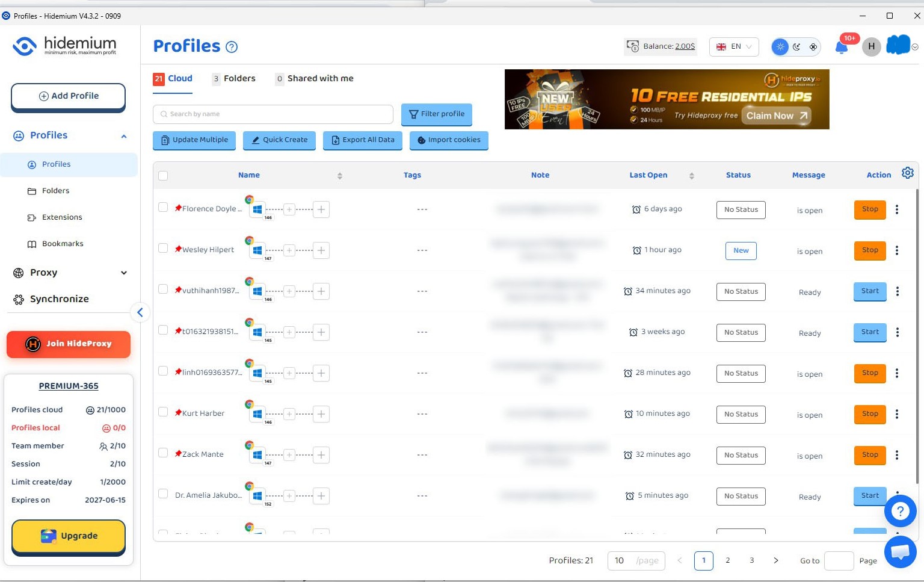Open the three-dot menu for Zack Mante
The height and width of the screenshot is (582, 924).
pyautogui.click(x=897, y=455)
